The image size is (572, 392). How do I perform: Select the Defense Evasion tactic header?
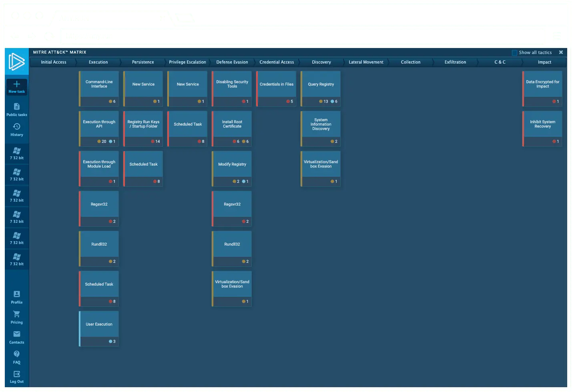pos(232,62)
